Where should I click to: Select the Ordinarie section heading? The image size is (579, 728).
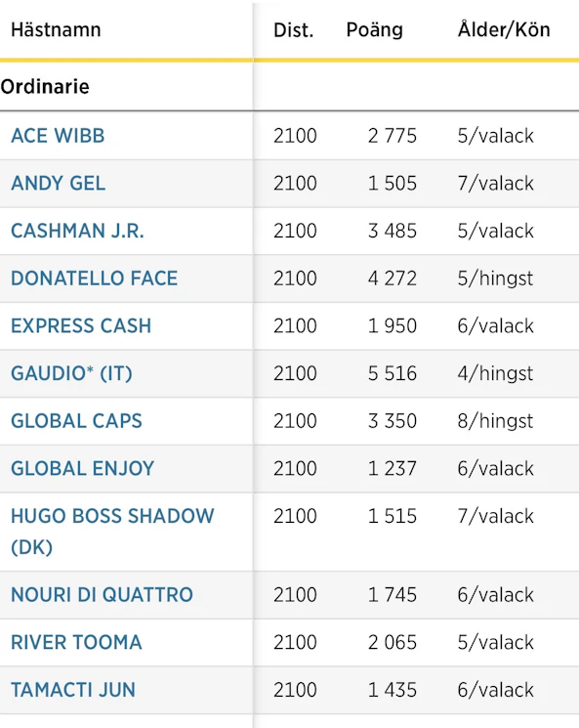(45, 87)
